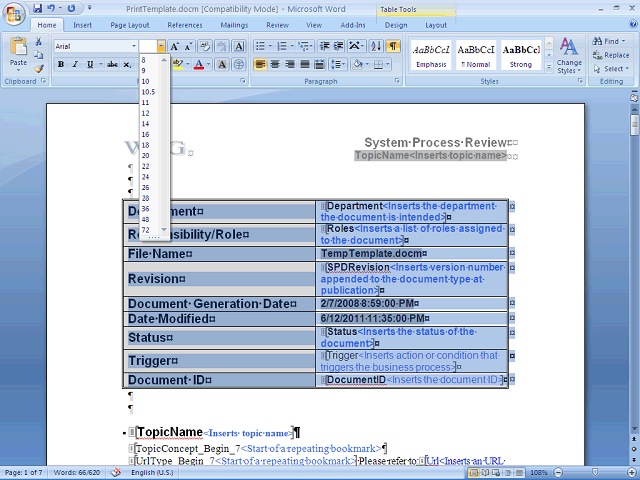Copy the selection
The height and width of the screenshot is (480, 640).
coord(38,55)
